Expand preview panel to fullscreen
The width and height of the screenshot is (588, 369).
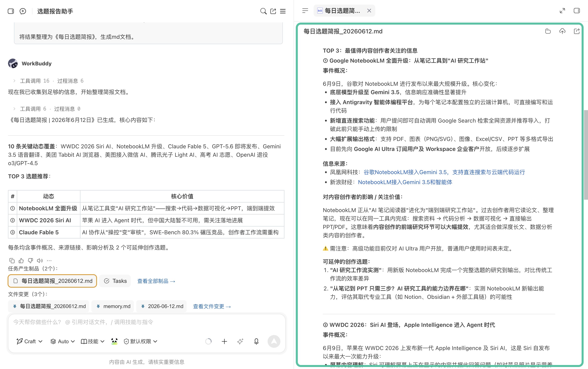[x=562, y=11]
